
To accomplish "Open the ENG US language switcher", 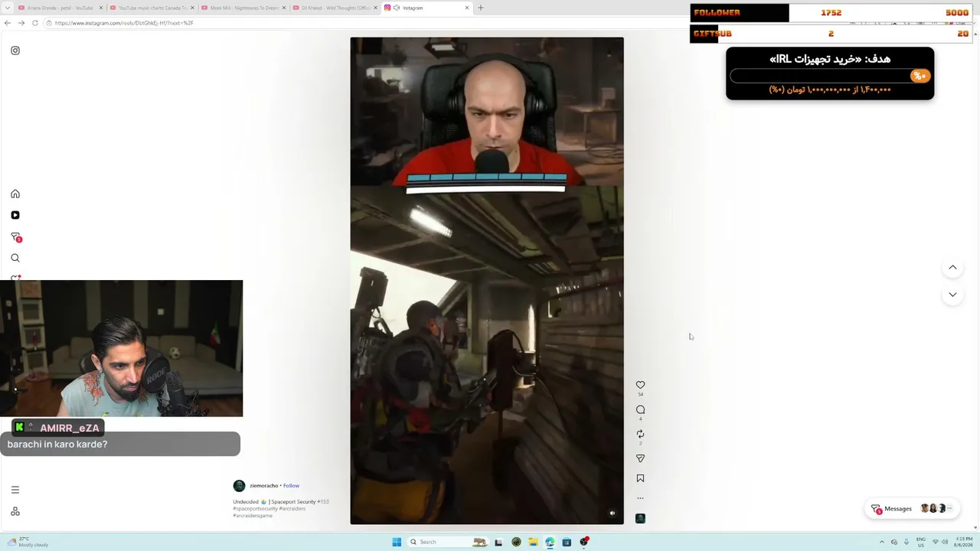I will tap(921, 542).
